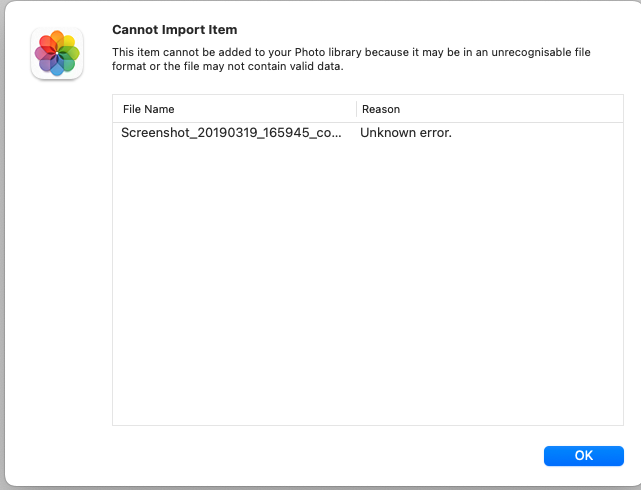Select the Screenshot_20190319_165945 file row

click(368, 133)
